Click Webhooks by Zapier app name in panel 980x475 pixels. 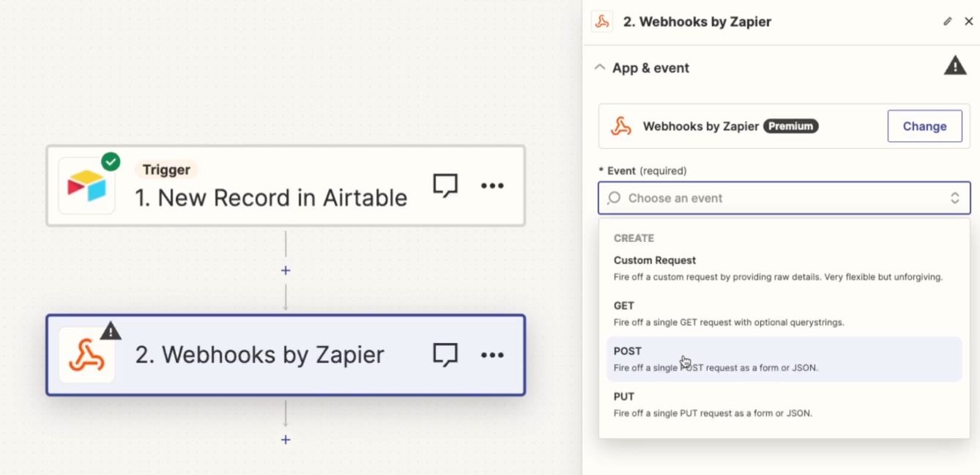[701, 126]
